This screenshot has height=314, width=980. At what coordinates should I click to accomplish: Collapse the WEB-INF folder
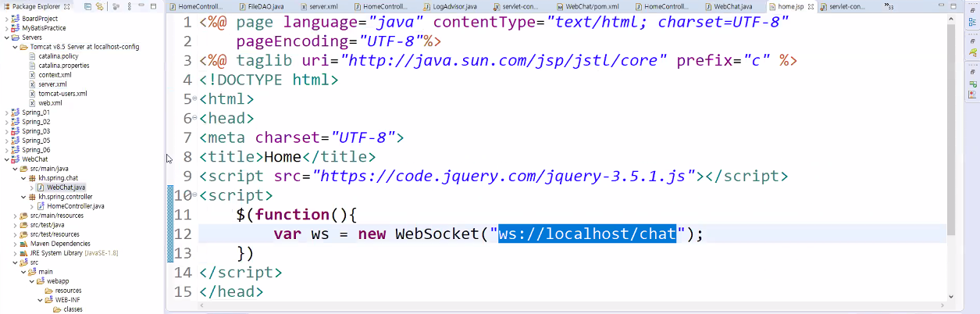39,300
